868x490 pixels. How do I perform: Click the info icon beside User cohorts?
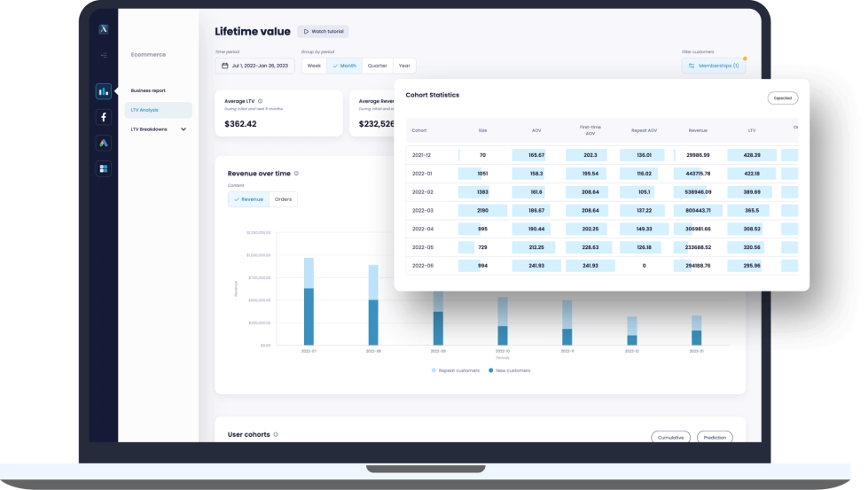pos(276,435)
